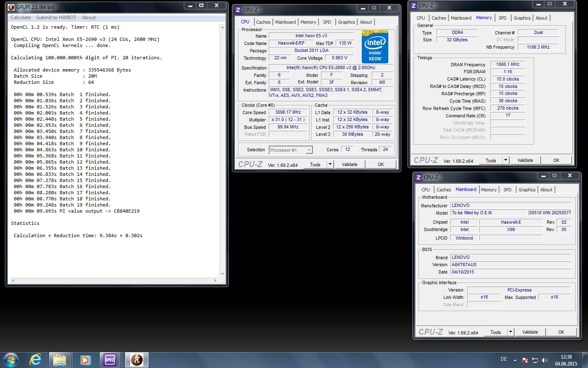This screenshot has width=588, height=368.
Task: Show hidden tray icons arrow
Action: pos(515,360)
